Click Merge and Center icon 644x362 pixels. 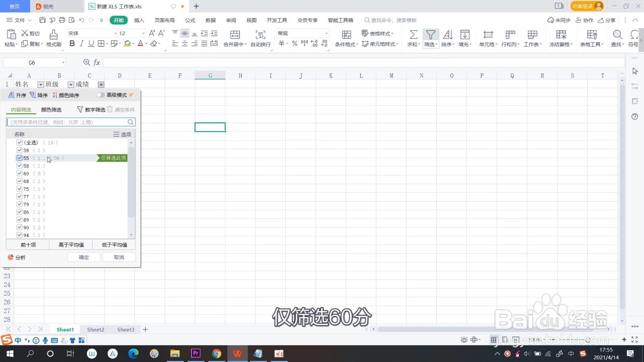coord(235,35)
